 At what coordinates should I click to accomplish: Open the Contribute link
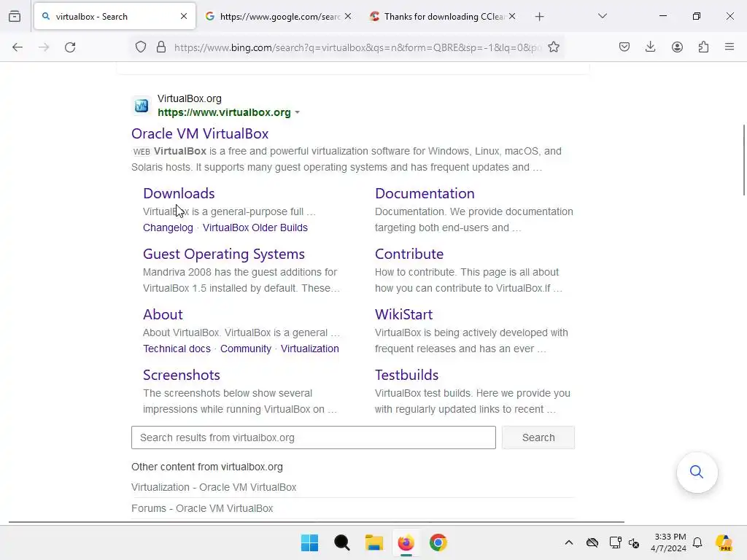[x=409, y=254]
